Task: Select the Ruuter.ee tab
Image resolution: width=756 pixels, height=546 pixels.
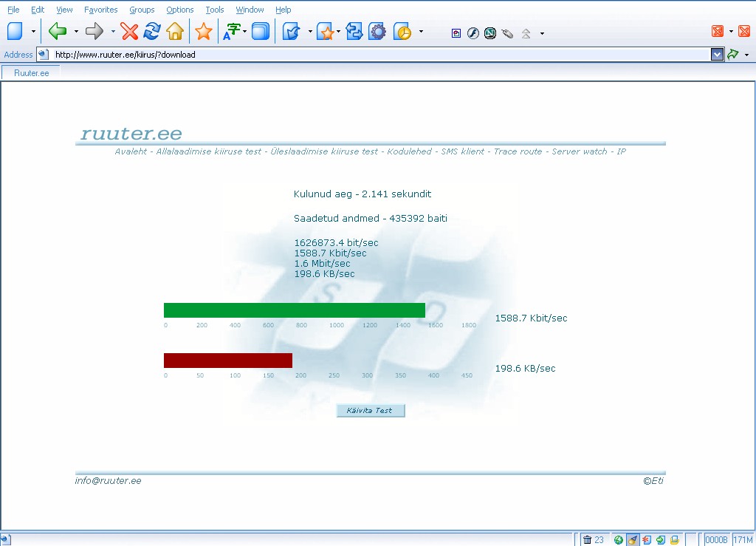Action: 31,73
